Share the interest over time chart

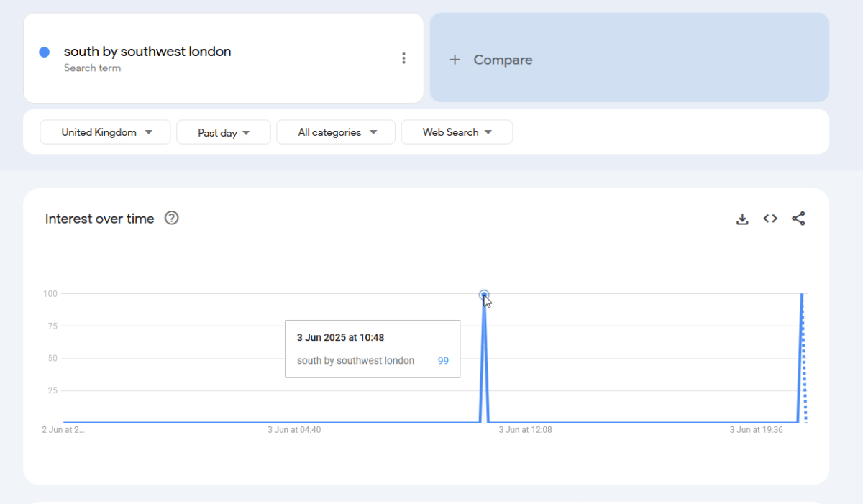tap(798, 219)
